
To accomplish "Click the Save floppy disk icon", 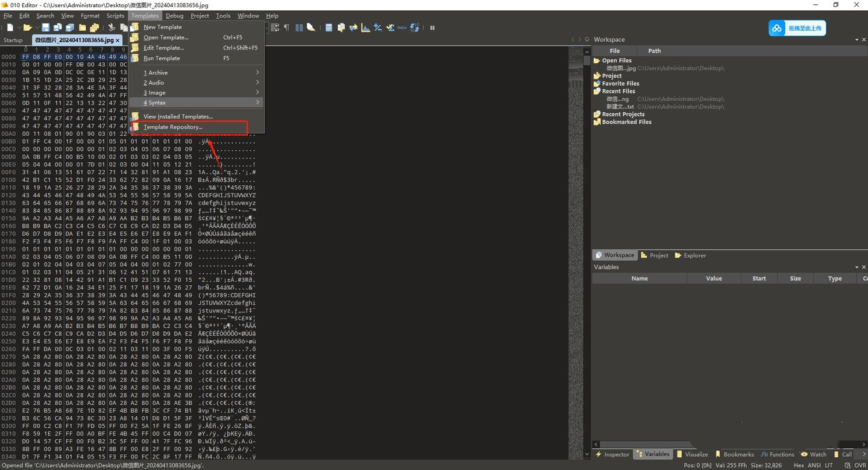I will [45, 27].
